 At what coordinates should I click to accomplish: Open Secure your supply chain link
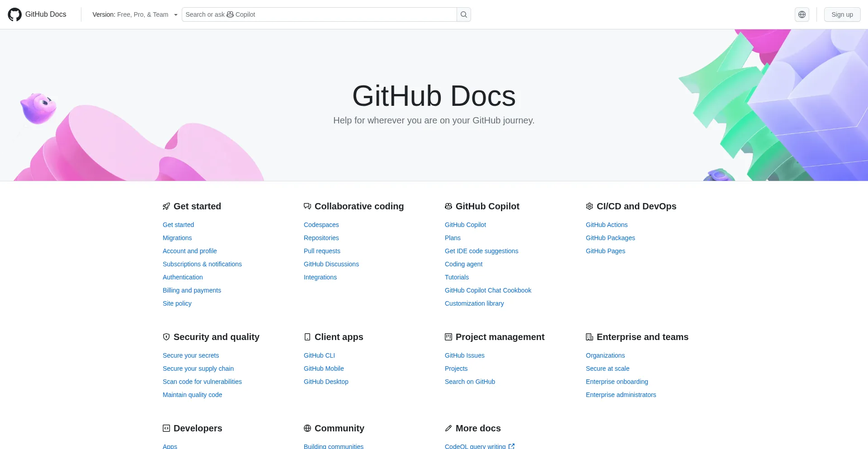pyautogui.click(x=198, y=369)
